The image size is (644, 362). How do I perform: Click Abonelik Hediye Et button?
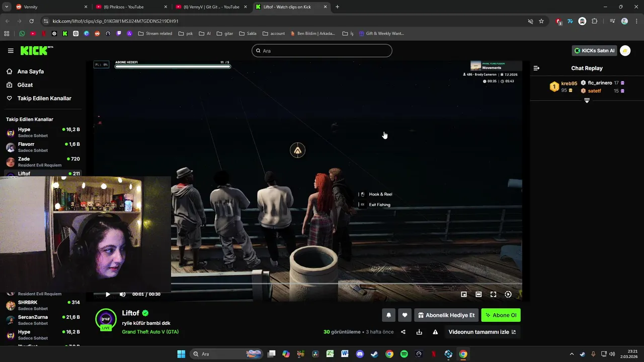point(446,315)
